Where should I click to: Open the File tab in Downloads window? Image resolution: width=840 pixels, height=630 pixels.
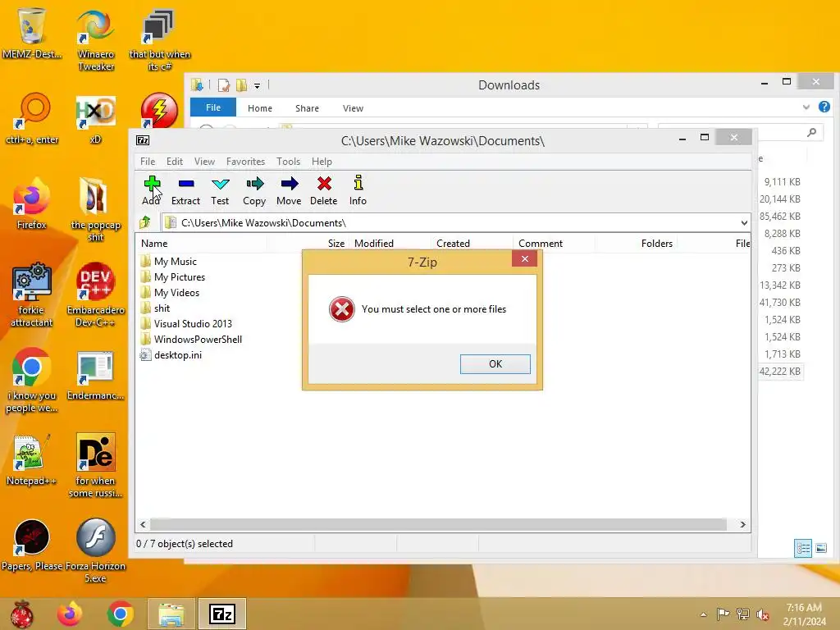click(x=213, y=107)
